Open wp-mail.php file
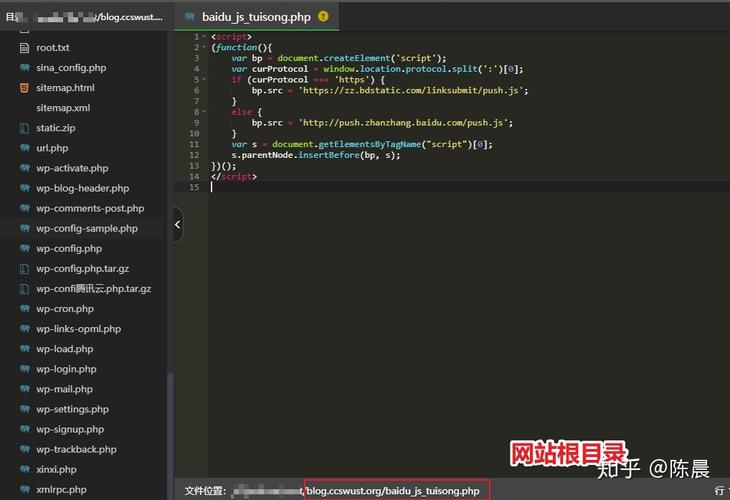 coord(64,389)
